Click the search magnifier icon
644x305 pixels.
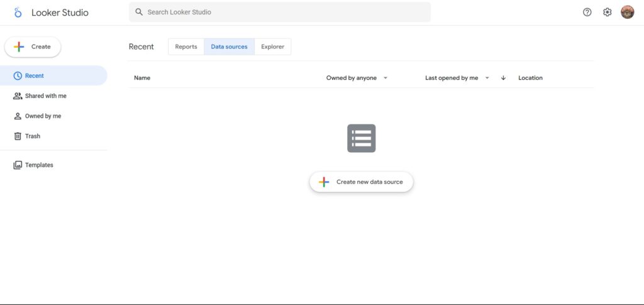click(x=139, y=13)
